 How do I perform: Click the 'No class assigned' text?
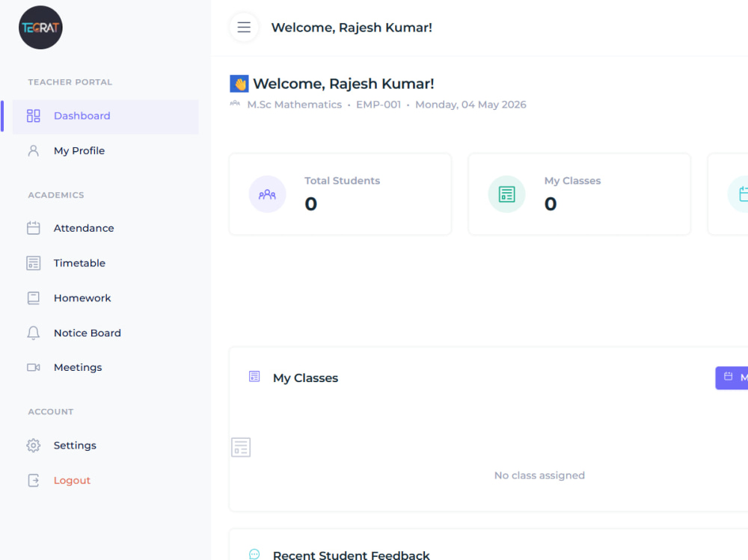click(x=539, y=476)
